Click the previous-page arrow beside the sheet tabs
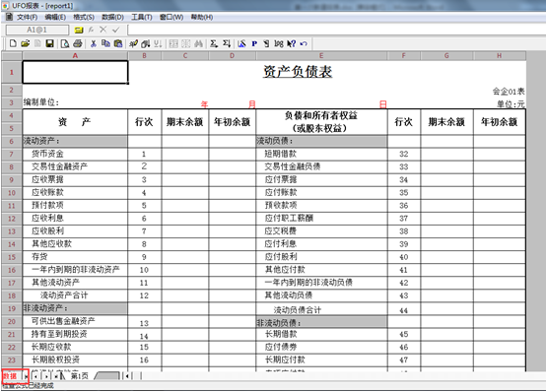 36,376
